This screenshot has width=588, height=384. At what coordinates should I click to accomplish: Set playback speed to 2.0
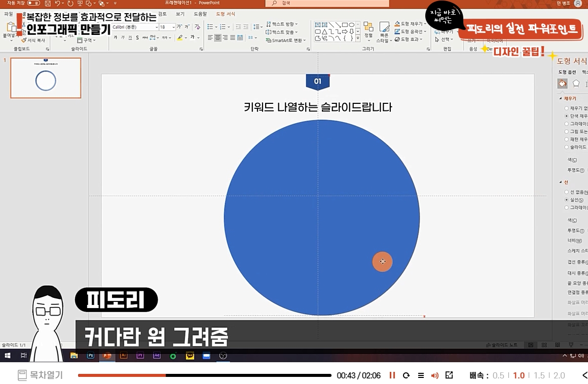[559, 375]
